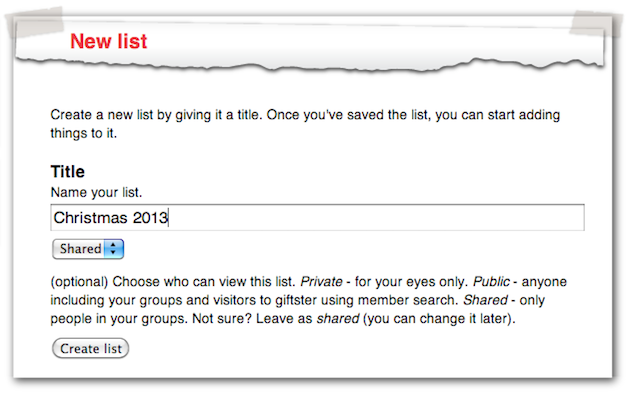Click the word giftster in the description

click(298, 301)
